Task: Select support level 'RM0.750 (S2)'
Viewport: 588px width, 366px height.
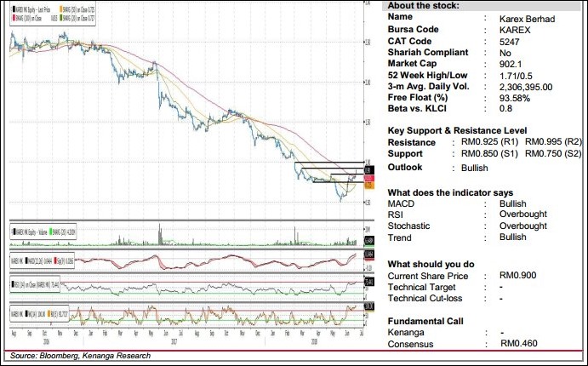Action: click(553, 153)
